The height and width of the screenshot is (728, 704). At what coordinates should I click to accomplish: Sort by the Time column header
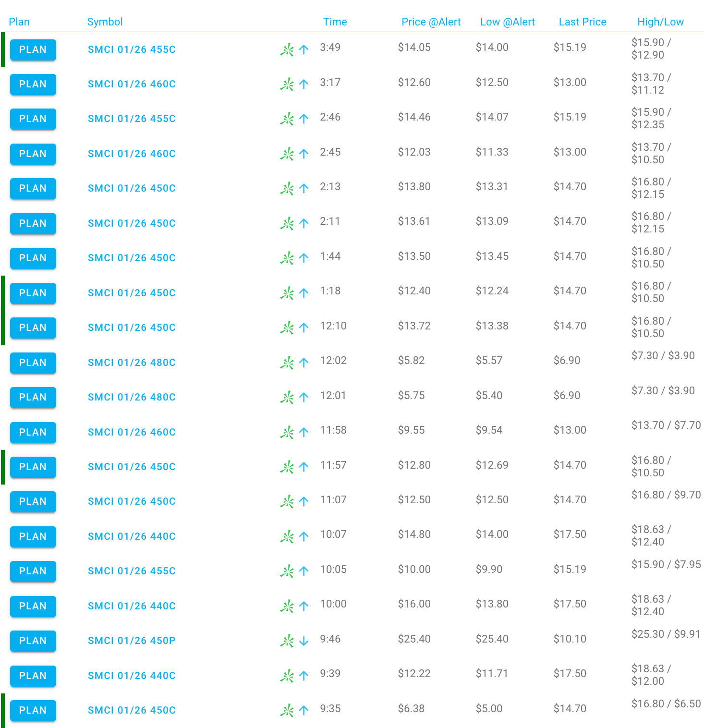pyautogui.click(x=335, y=22)
